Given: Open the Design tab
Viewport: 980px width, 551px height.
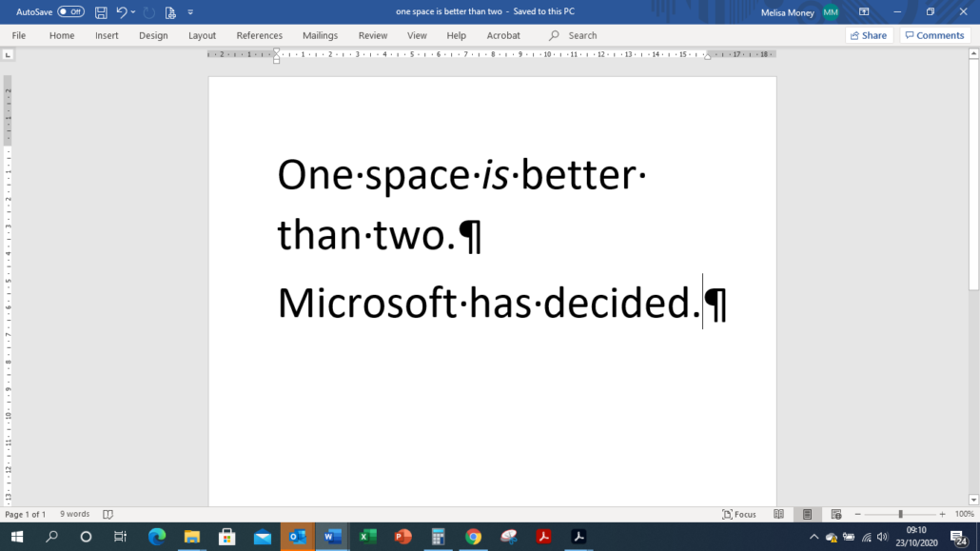Looking at the screenshot, I should 153,35.
